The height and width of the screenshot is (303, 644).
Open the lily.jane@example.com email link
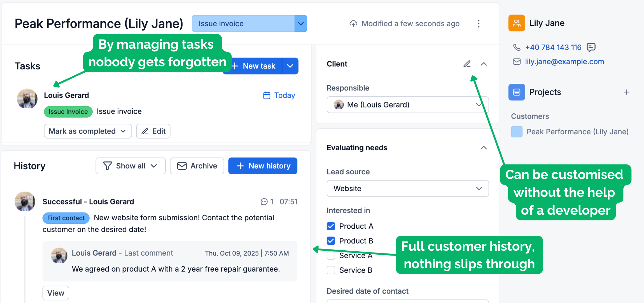564,62
